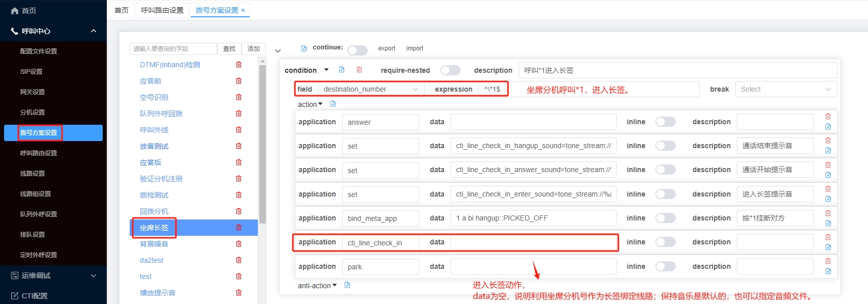
Task: Switch to 呼叫路由设置 tab
Action: coord(162,10)
